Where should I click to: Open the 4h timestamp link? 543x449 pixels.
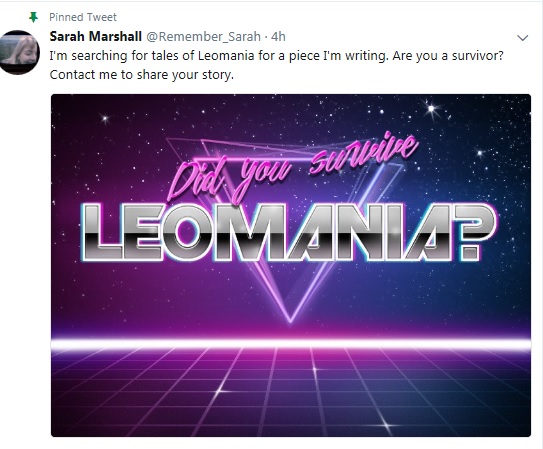click(278, 36)
